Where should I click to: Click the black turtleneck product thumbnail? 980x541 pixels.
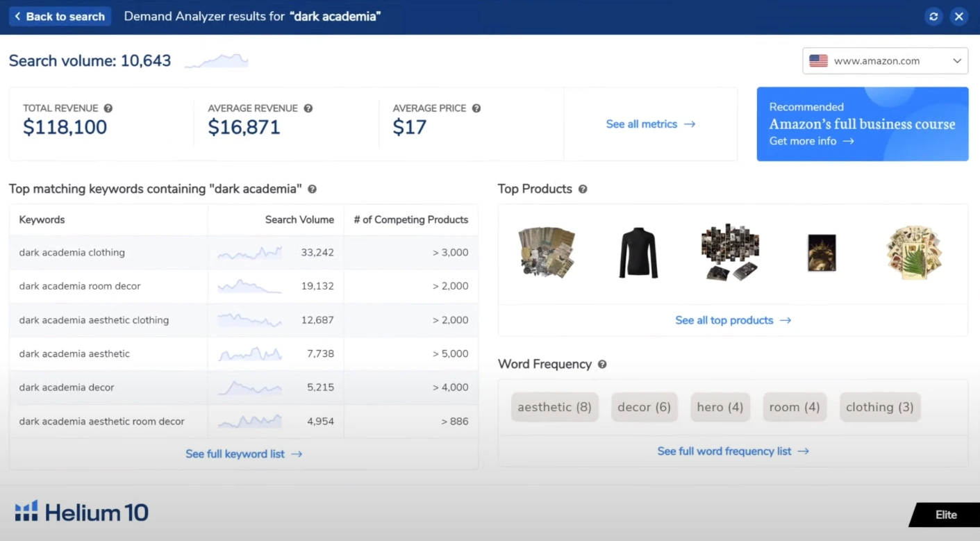coord(638,253)
